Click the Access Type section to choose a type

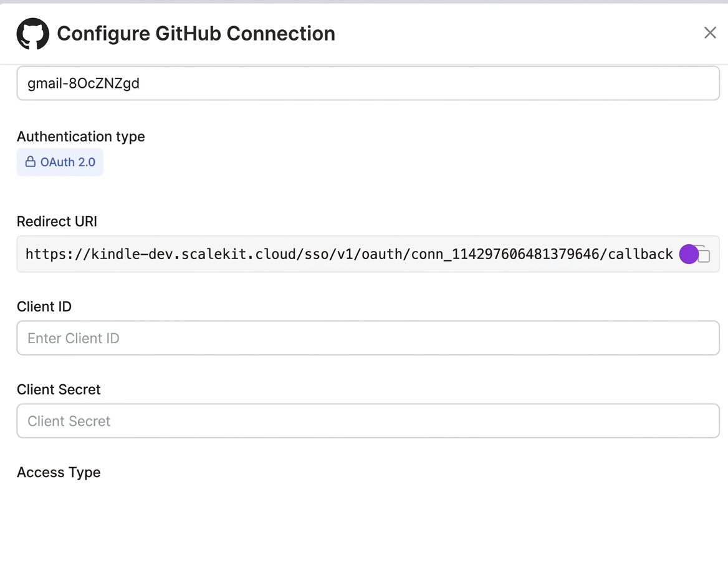(59, 472)
